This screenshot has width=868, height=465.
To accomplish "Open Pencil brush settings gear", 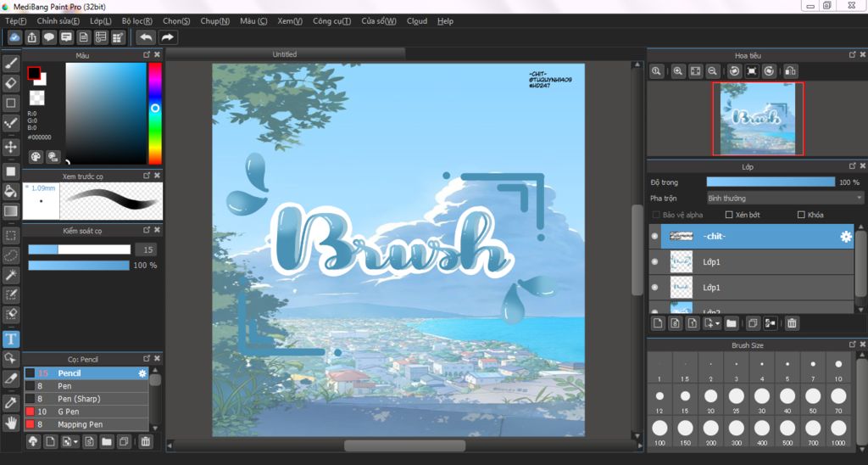I will pos(142,373).
